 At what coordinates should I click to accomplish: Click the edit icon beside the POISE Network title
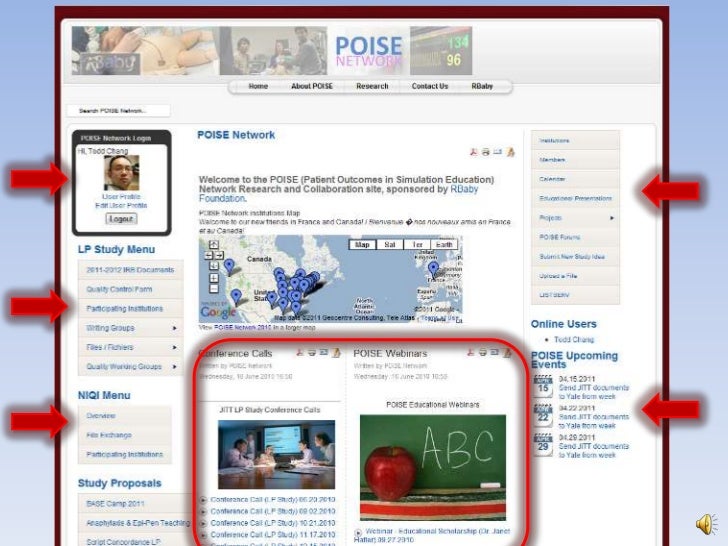click(510, 152)
